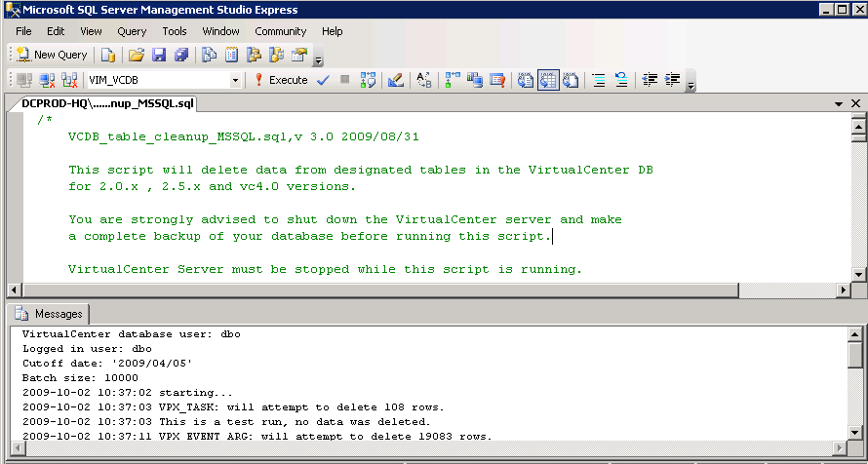The width and height of the screenshot is (868, 464).
Task: Click the Messages pane scroll up arrow
Action: pos(855,334)
